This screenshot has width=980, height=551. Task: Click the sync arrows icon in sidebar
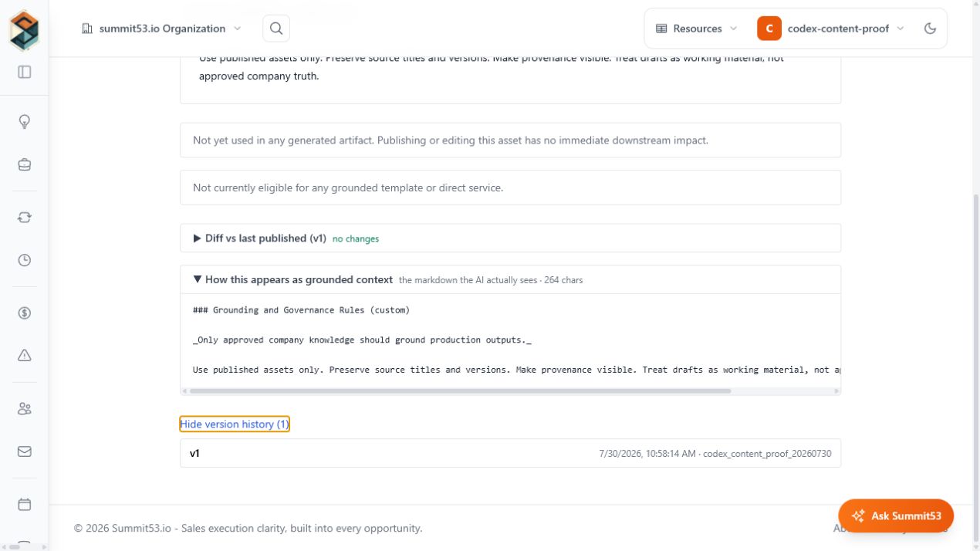[x=25, y=218]
